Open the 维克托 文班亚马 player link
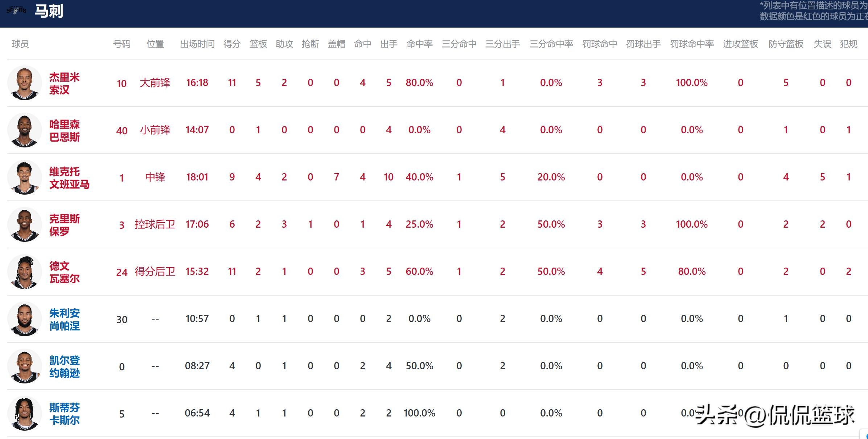Screen dimensions: 868x439 69,178
